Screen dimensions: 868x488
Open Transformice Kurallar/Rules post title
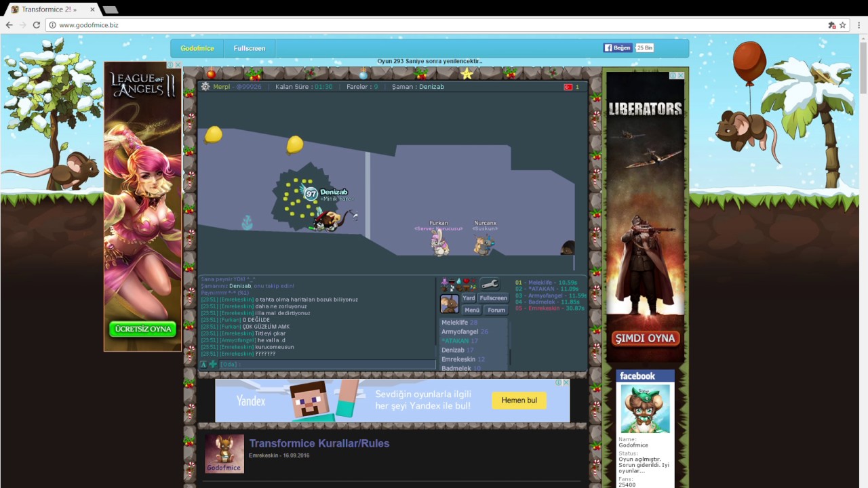[319, 443]
